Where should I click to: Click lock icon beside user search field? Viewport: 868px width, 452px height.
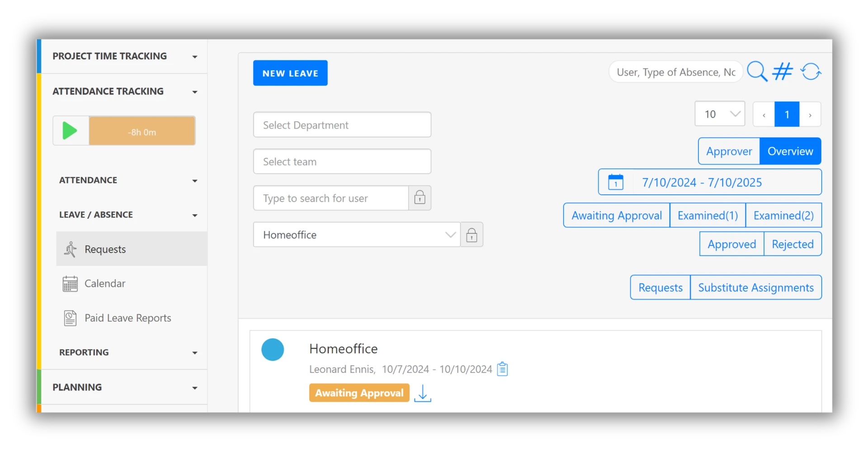click(420, 198)
